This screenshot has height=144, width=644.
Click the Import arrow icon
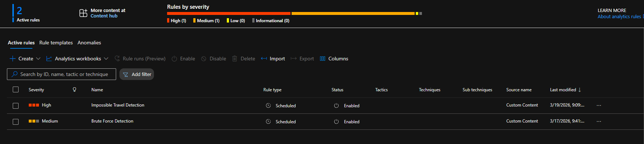click(x=264, y=59)
